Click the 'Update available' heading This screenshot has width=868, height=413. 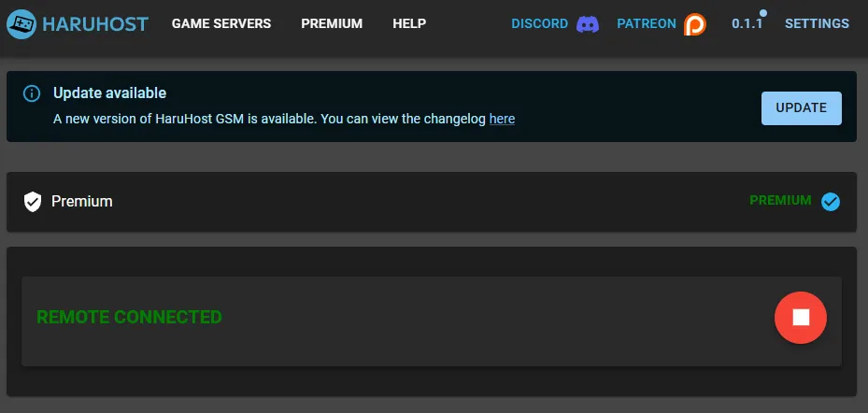(x=109, y=93)
